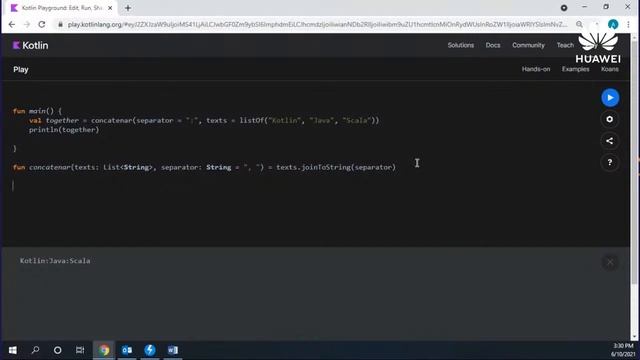
Task: Open Outlook from the taskbar
Action: click(127, 350)
